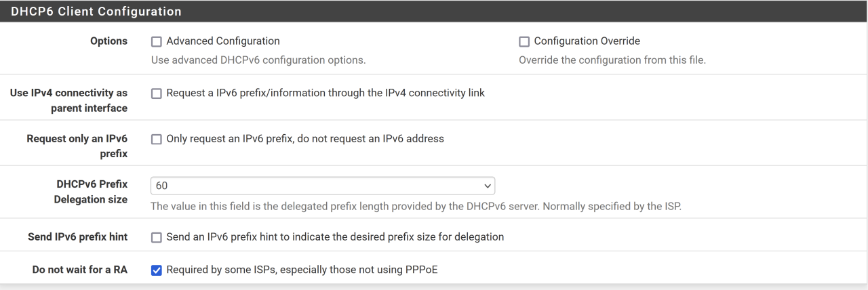Click the delegated prefix length help text
This screenshot has height=290, width=868.
pos(416,206)
